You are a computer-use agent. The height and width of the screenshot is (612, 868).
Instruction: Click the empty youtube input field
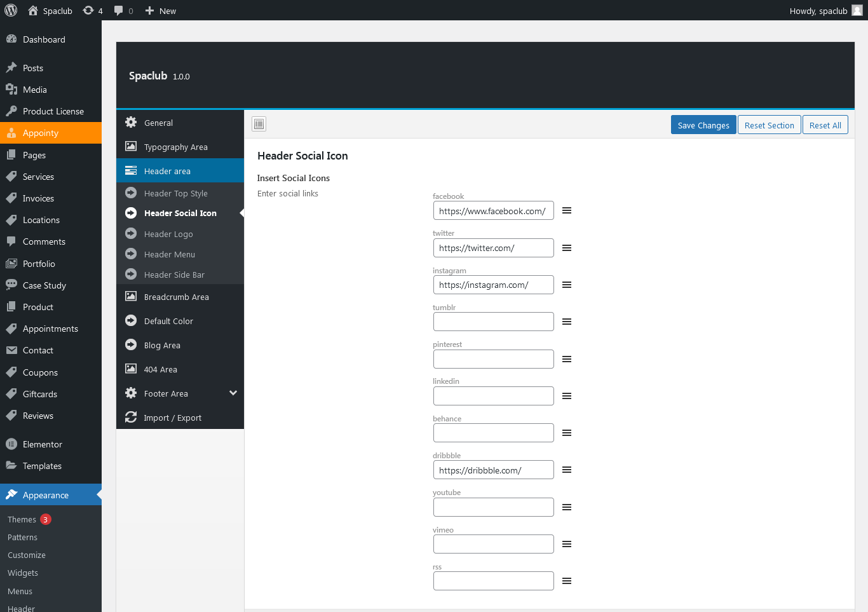[493, 507]
